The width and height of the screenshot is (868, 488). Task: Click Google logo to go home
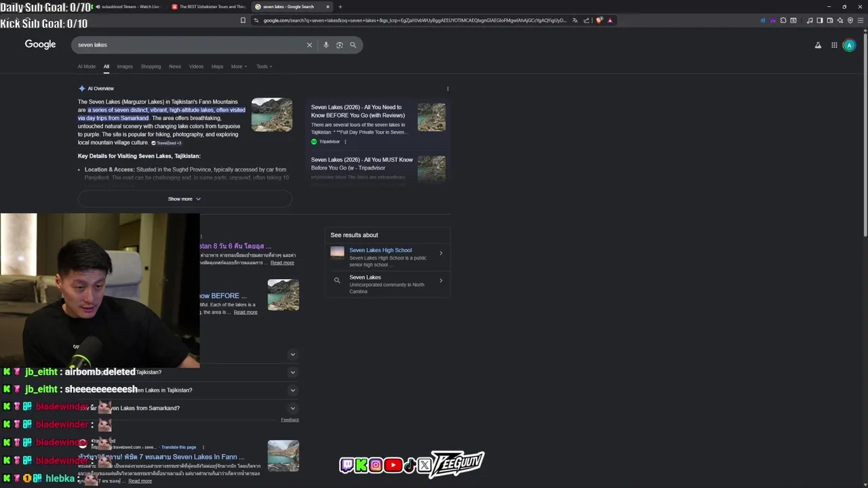coord(40,44)
